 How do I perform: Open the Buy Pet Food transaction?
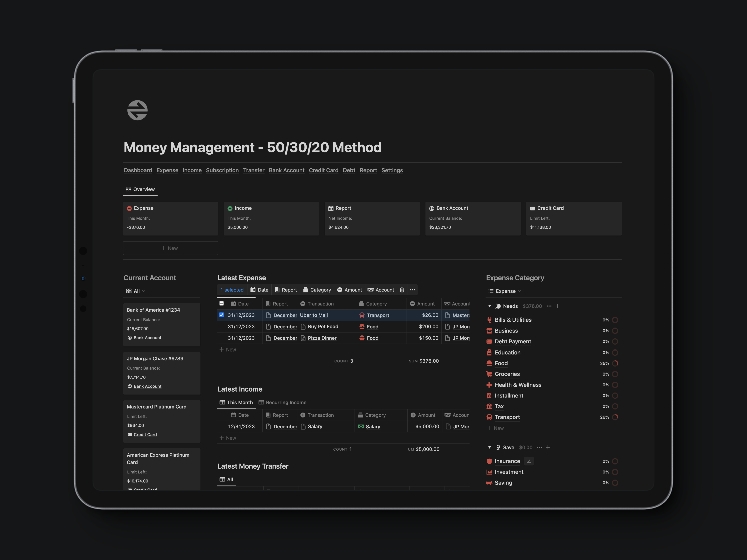(323, 326)
